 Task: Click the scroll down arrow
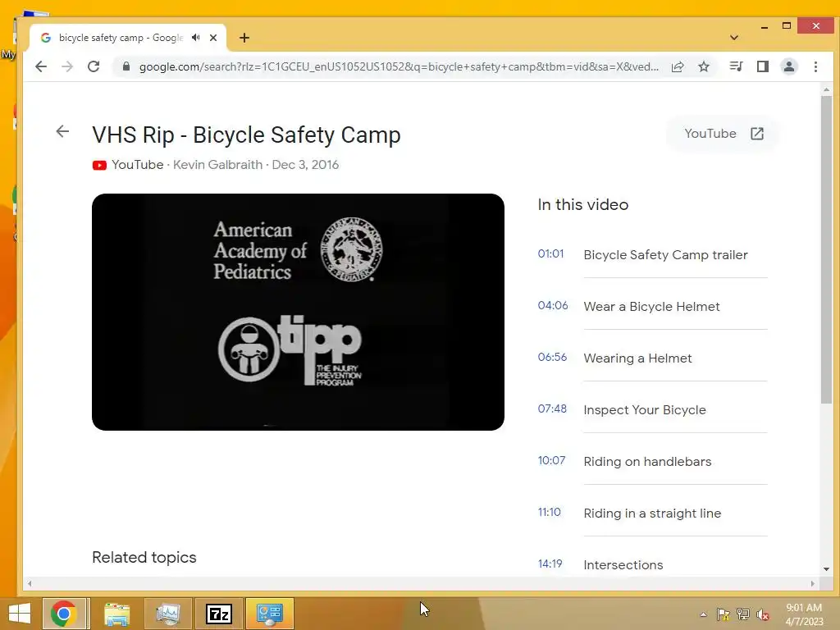[826, 569]
